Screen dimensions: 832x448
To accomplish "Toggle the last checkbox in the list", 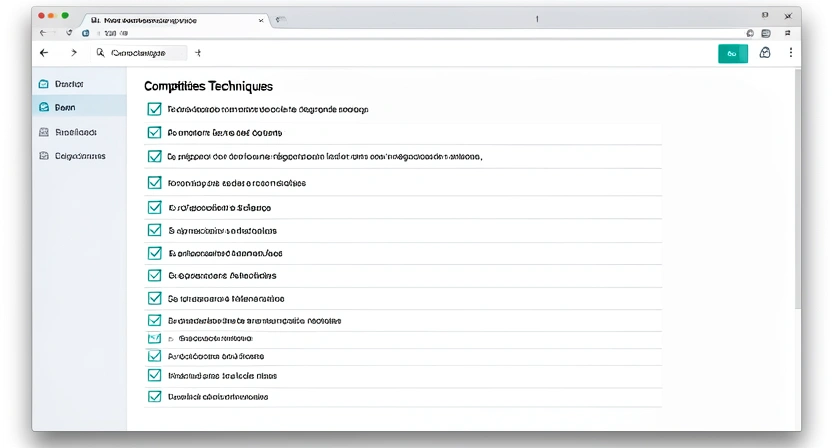I will [154, 396].
